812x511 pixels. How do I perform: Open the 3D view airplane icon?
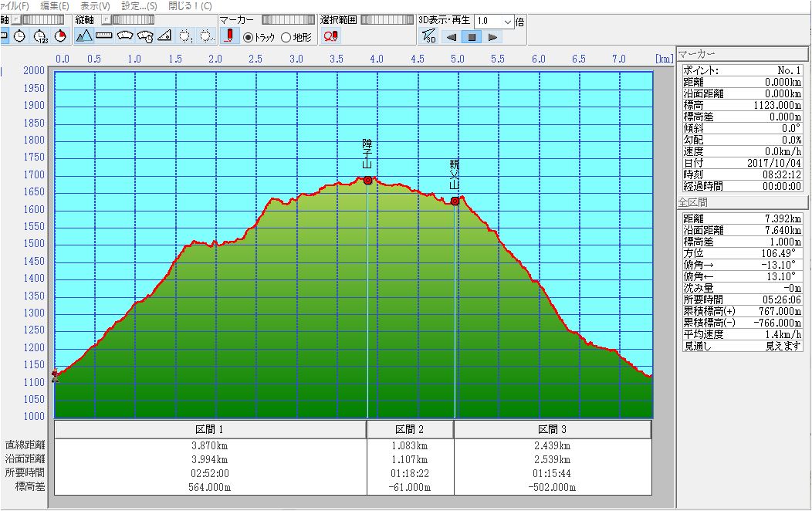(429, 36)
